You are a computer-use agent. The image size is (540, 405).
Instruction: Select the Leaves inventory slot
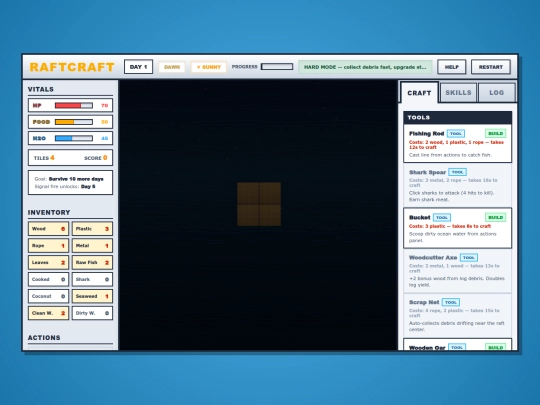coord(48,262)
